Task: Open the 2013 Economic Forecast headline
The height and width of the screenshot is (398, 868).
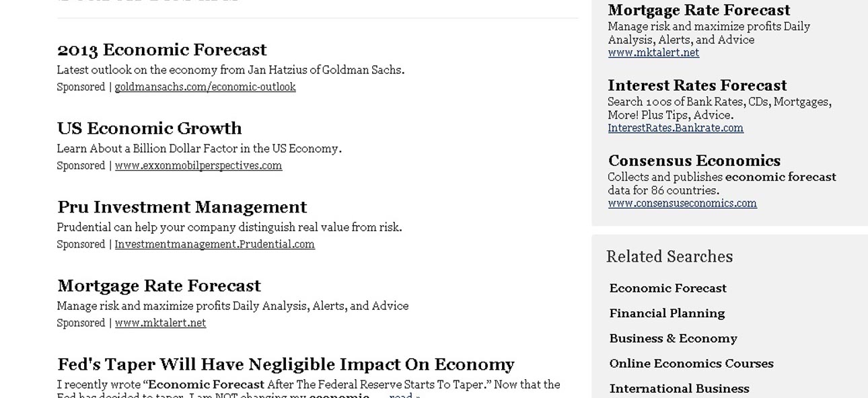Action: pos(161,50)
